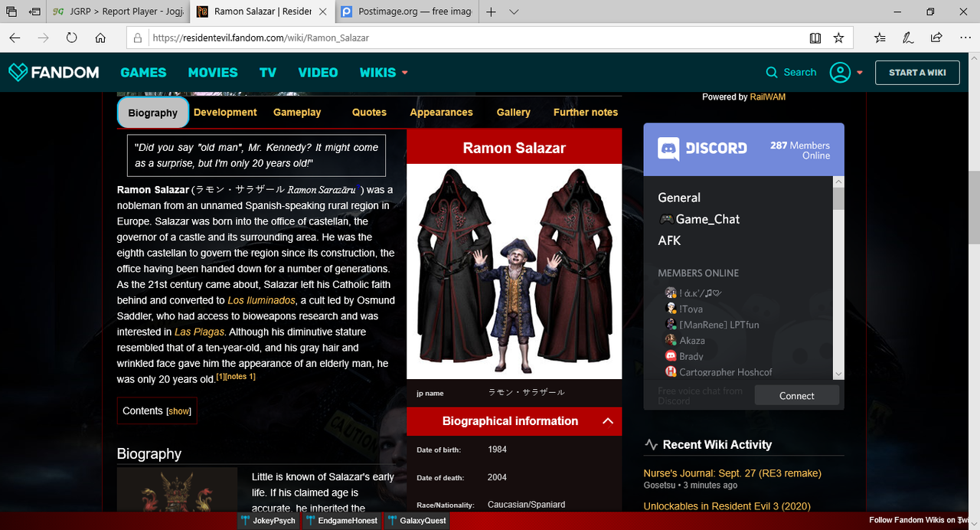Select the Development tab
Image resolution: width=980 pixels, height=530 pixels.
(x=225, y=112)
